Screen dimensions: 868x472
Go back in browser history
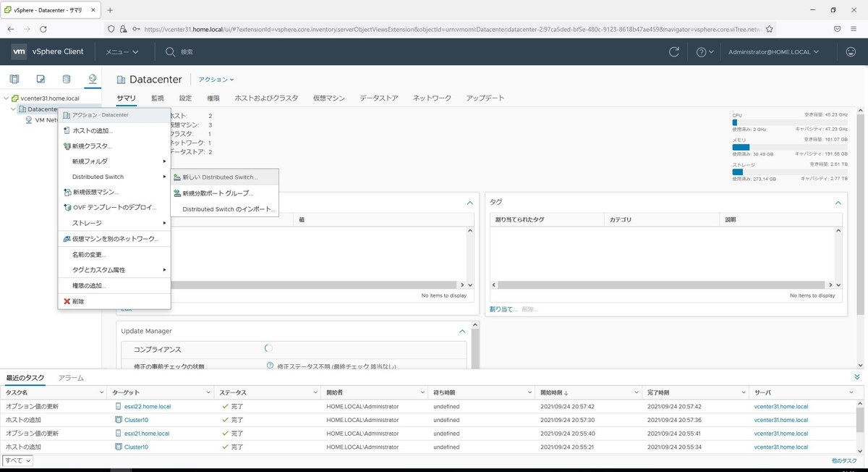coord(11,29)
